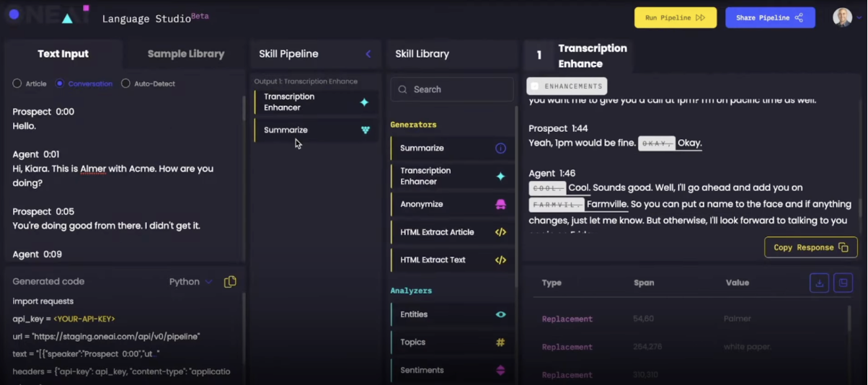The height and width of the screenshot is (385, 868).
Task: Click the Run Pipeline button
Action: pos(675,18)
